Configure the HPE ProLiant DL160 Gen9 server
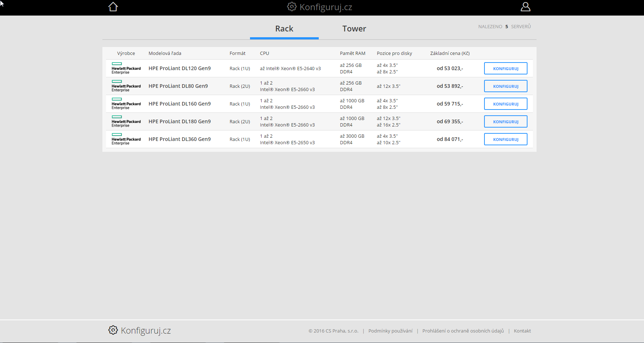The width and height of the screenshot is (644, 343). 505,104
